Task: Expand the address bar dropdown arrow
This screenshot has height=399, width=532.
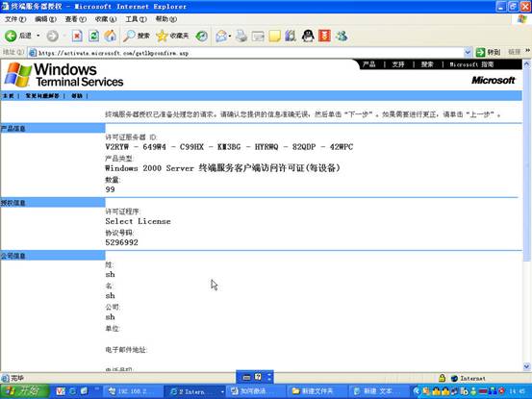Action: (468, 53)
